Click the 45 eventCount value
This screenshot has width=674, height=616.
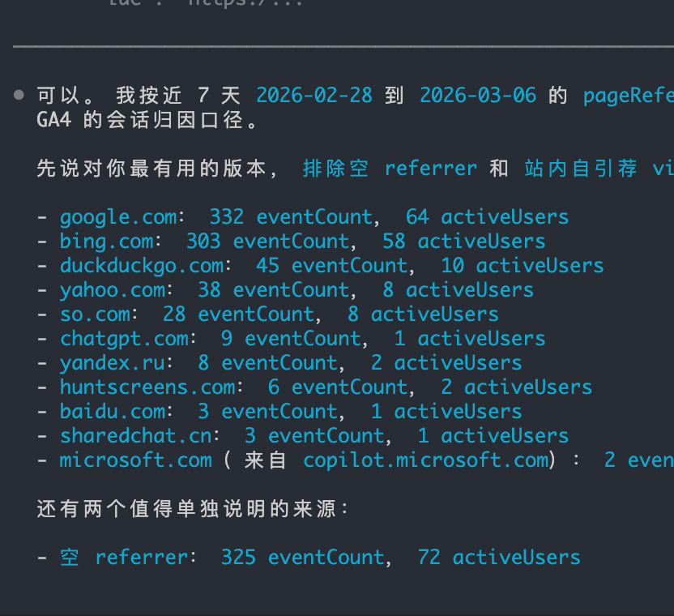[x=332, y=266]
